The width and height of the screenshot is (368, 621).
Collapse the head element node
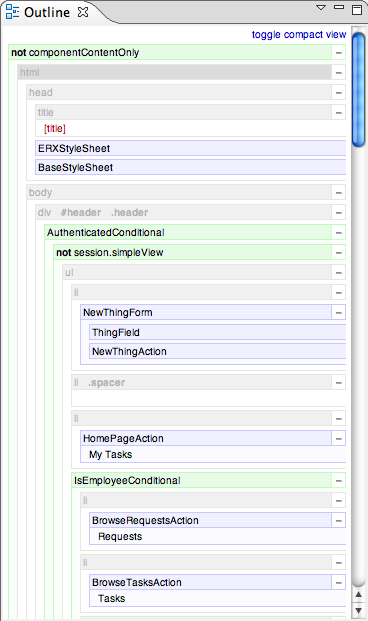(x=339, y=93)
